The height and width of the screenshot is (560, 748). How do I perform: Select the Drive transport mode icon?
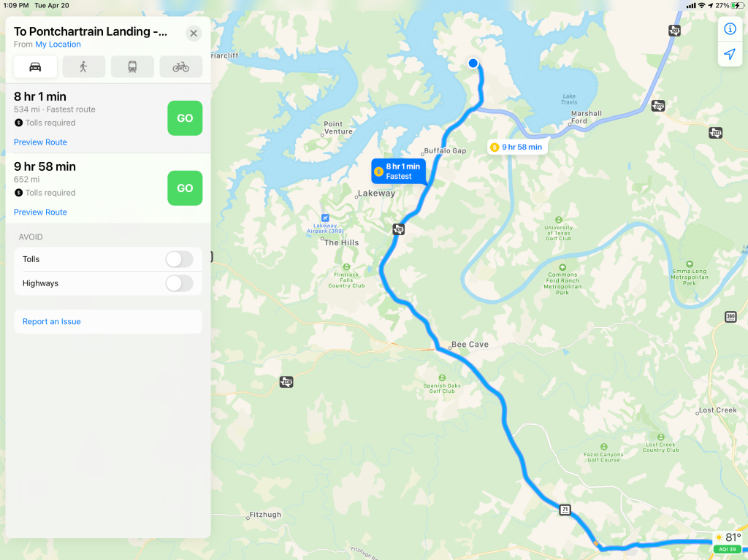click(x=35, y=66)
